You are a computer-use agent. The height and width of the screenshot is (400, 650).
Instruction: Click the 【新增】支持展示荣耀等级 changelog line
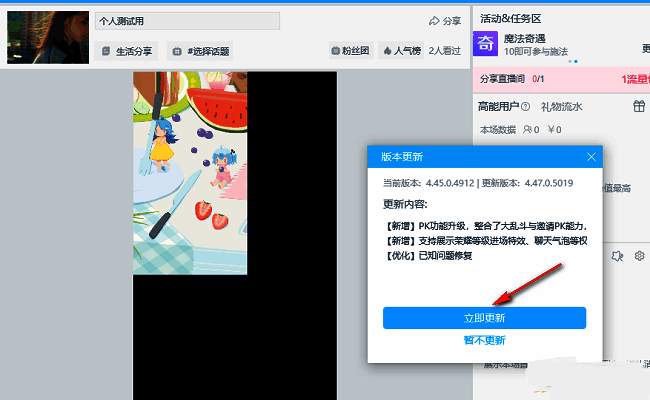tap(485, 241)
